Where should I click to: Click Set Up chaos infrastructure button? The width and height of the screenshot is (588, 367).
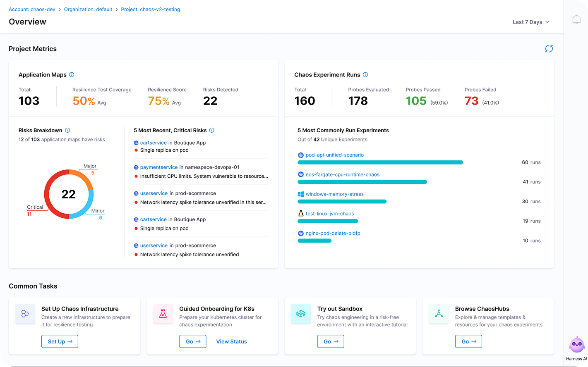[x=60, y=341]
